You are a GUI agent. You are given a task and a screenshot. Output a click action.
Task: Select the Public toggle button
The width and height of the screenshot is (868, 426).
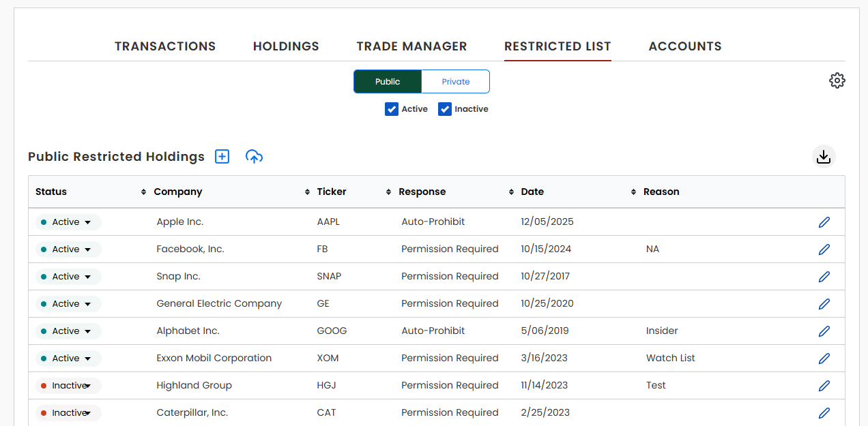388,81
